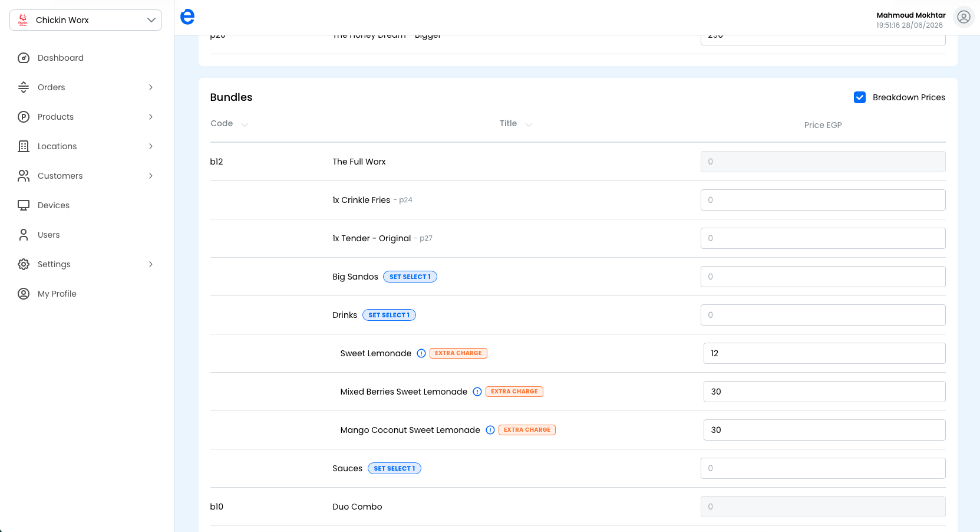Click the Devices monitor icon
Screen dimensions: 980x532
point(24,205)
